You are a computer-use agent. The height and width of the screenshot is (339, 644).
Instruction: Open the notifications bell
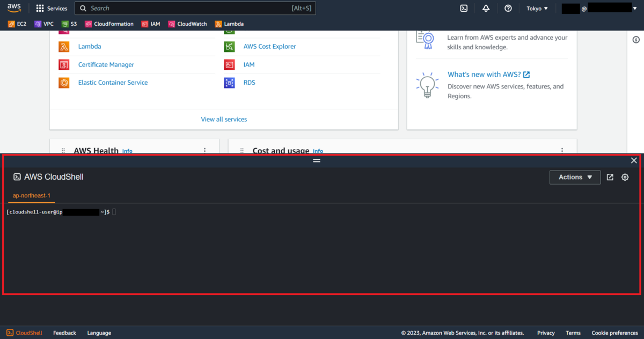(x=486, y=8)
